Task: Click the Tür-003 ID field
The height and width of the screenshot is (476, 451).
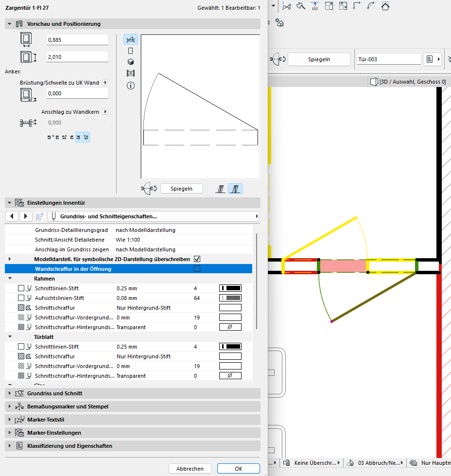Action: (x=389, y=59)
